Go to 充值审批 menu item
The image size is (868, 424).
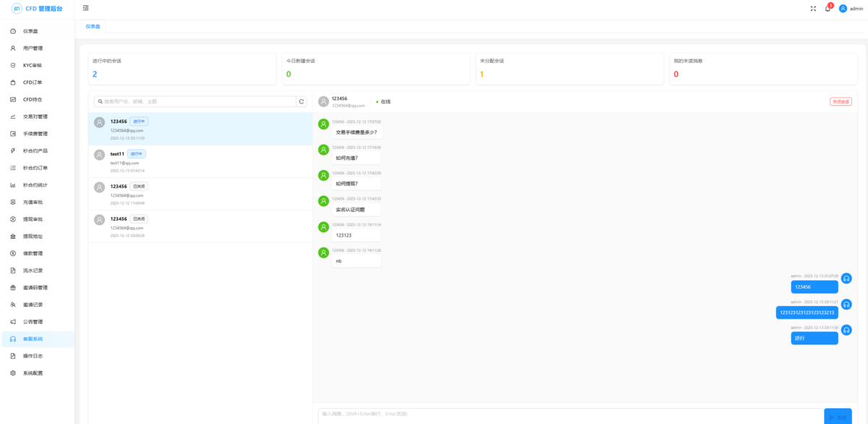click(x=33, y=202)
